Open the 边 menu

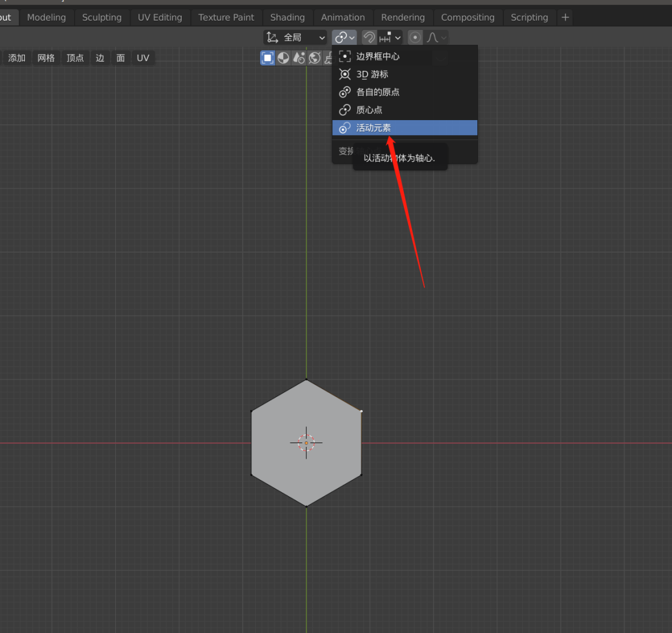[100, 58]
